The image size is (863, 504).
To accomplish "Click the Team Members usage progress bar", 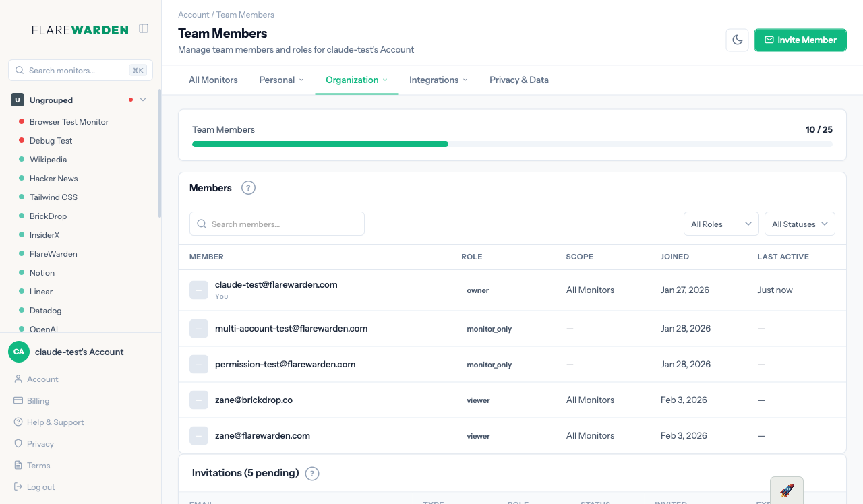I will pos(512,144).
